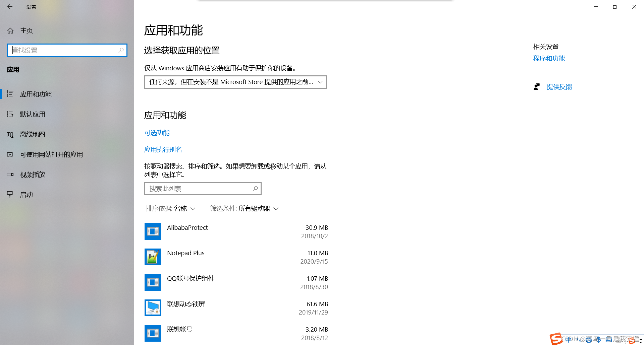This screenshot has width=644, height=345.
Task: Click the feedback person icon near 提供反馈
Action: (x=537, y=86)
